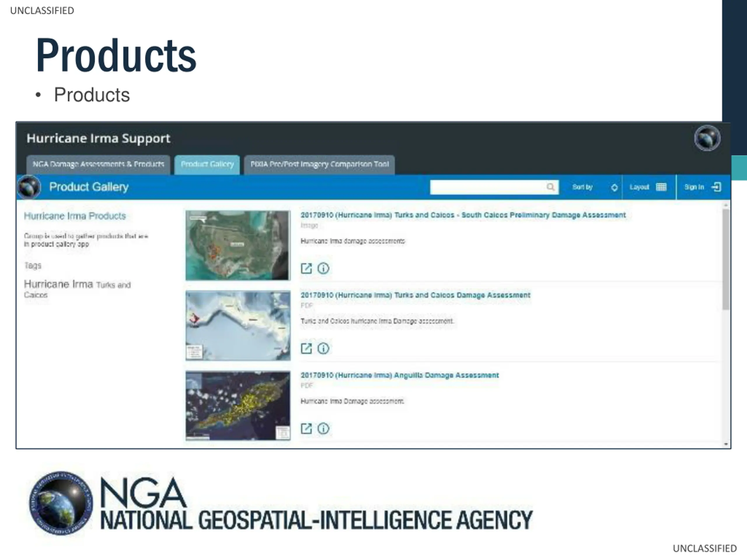
Task: Click the magnifier search icon in the search box
Action: pos(550,187)
